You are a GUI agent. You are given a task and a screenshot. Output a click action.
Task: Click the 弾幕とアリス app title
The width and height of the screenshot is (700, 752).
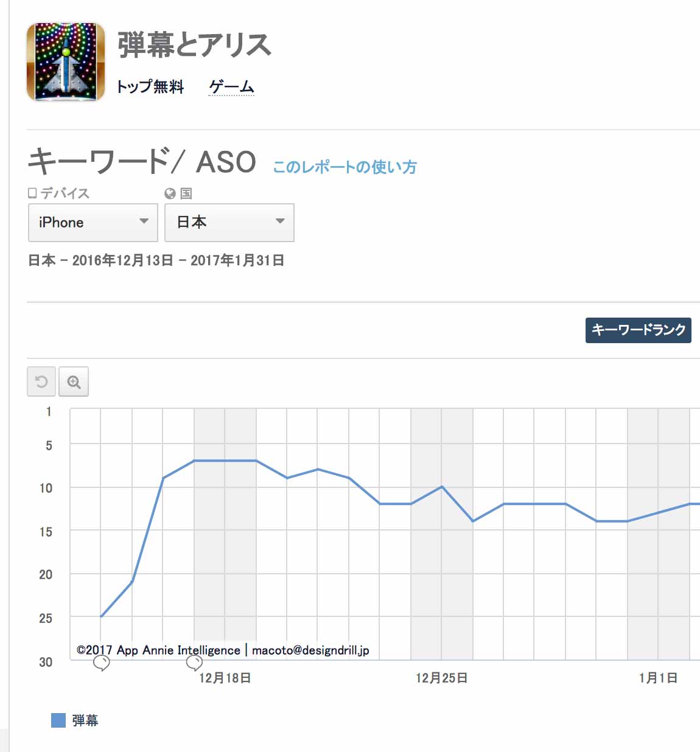click(x=194, y=45)
